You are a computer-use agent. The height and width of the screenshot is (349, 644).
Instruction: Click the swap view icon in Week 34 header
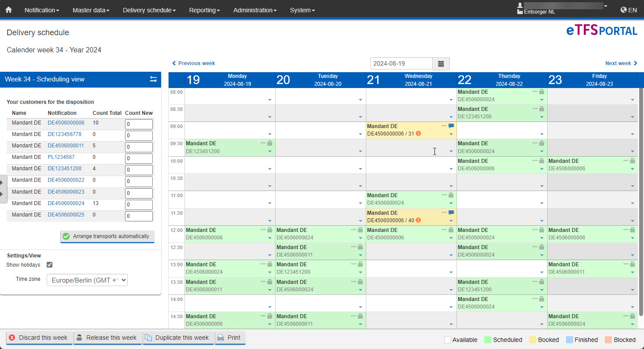coord(153,79)
